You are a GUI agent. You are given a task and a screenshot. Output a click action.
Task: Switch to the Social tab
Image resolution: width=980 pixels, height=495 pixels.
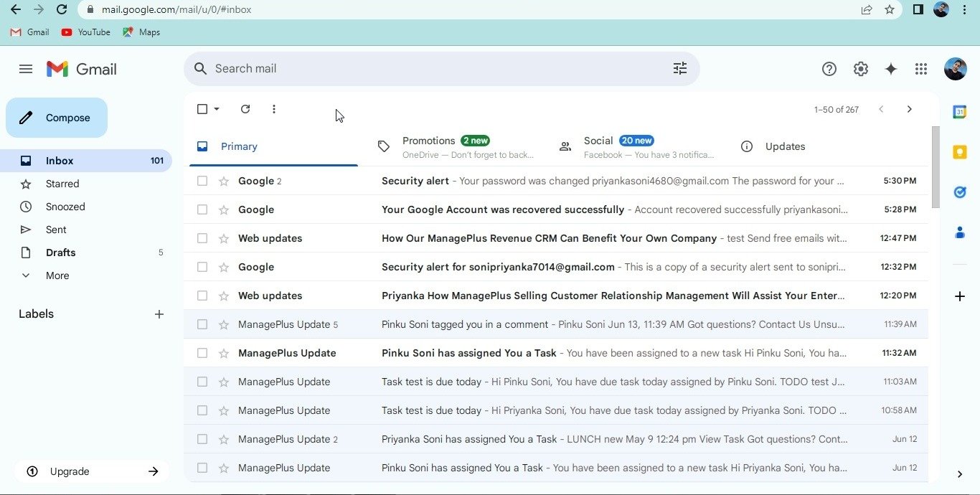(639, 146)
